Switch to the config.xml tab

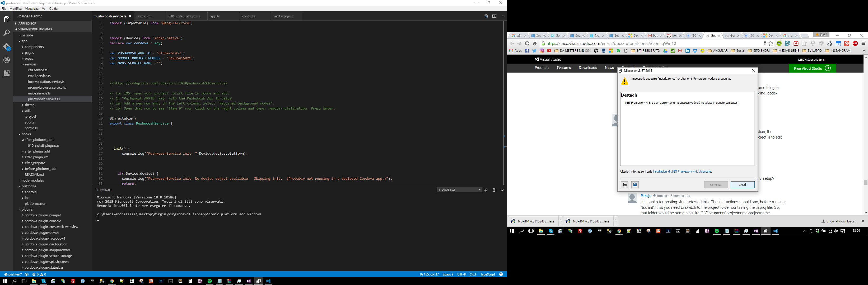(145, 16)
